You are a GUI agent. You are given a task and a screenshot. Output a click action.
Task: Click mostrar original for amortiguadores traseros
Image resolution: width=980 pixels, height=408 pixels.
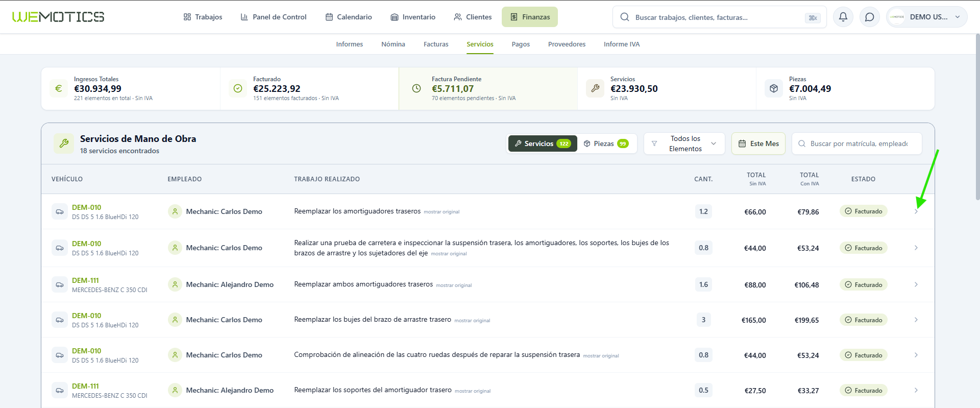(442, 212)
